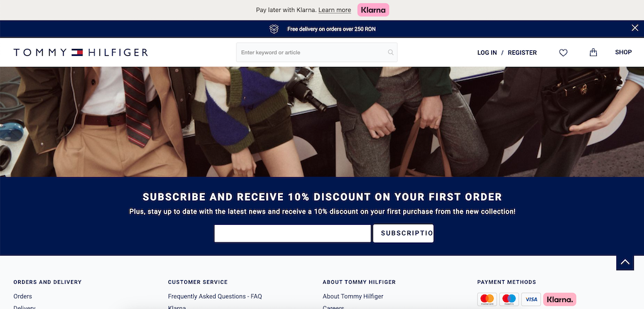Click the Visa payment icon
The width and height of the screenshot is (644, 309).
pyautogui.click(x=531, y=299)
